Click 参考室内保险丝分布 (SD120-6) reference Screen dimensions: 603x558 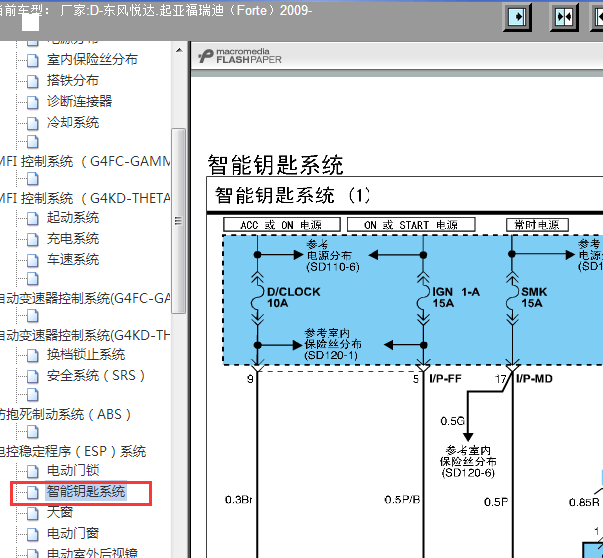pyautogui.click(x=468, y=461)
